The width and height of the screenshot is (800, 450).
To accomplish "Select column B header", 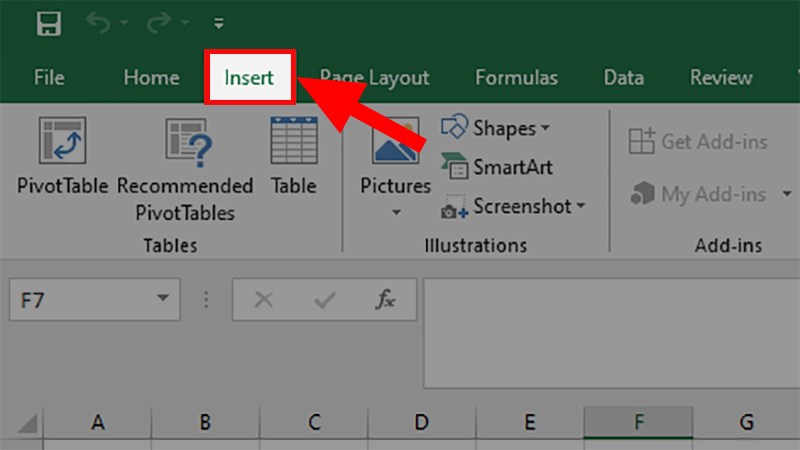I will (x=206, y=422).
